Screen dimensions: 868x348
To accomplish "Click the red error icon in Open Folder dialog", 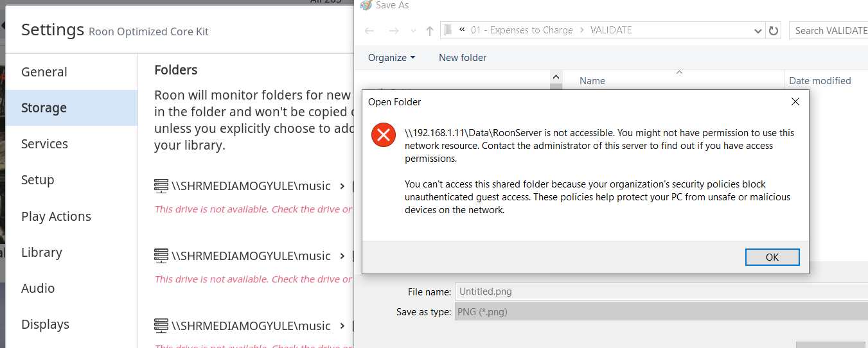I will click(384, 135).
